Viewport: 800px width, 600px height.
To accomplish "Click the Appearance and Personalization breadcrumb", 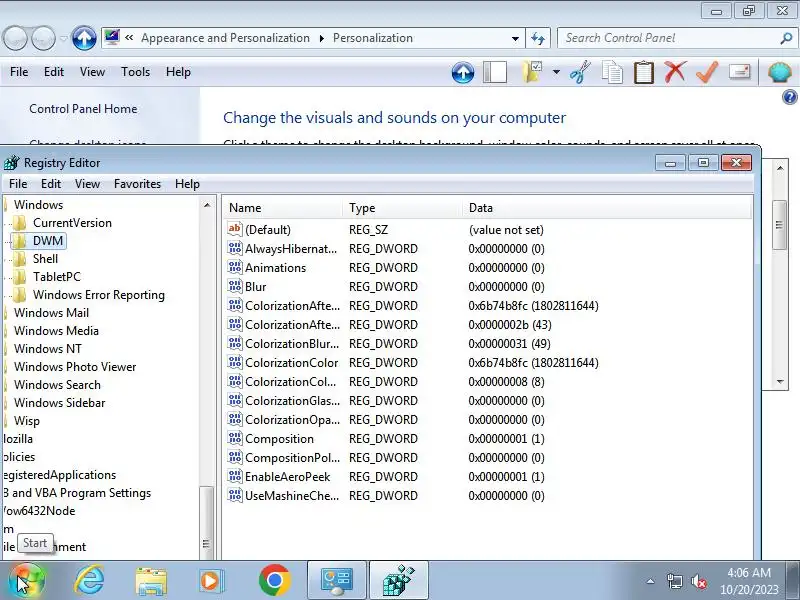I will coord(225,38).
